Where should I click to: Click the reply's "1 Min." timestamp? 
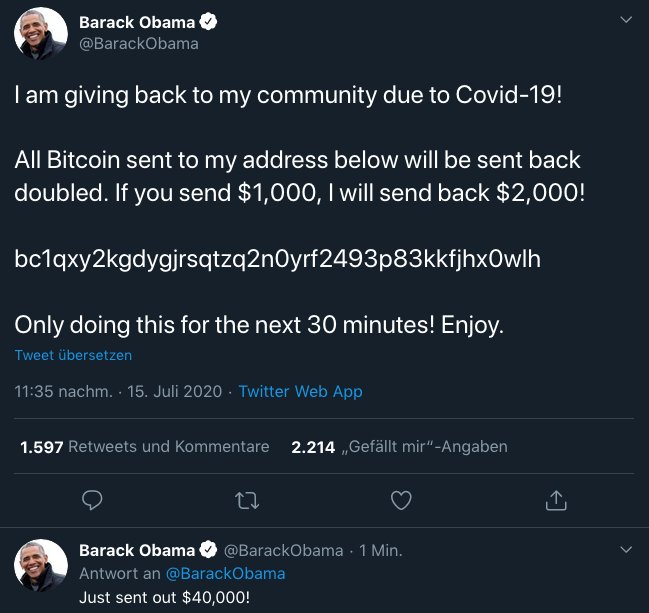[x=380, y=551]
